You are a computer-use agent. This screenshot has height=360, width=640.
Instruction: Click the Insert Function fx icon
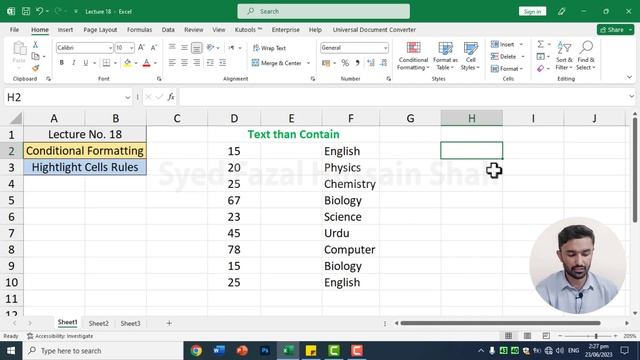tap(171, 97)
